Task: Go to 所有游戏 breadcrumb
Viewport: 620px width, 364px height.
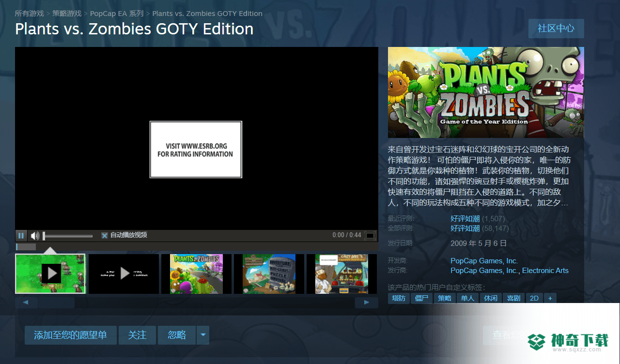Action: 29,14
